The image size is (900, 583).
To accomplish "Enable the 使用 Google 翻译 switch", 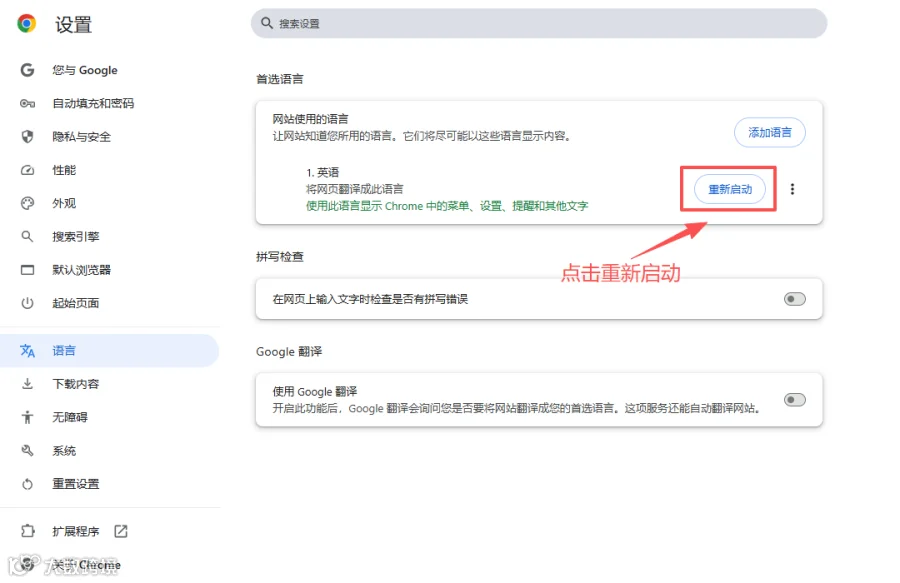I will tap(794, 399).
